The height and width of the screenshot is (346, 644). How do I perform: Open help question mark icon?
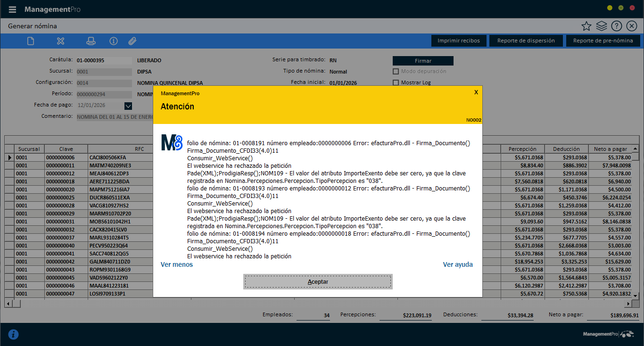[617, 26]
